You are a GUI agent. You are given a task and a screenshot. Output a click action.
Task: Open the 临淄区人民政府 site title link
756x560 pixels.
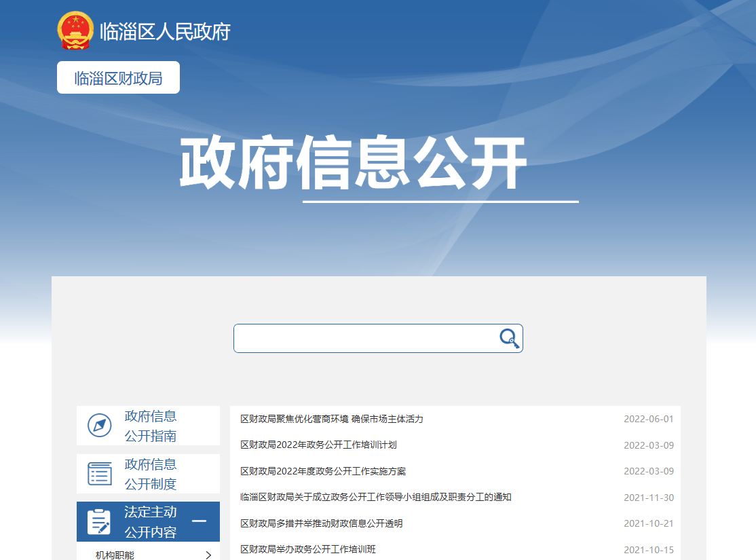pyautogui.click(x=165, y=31)
